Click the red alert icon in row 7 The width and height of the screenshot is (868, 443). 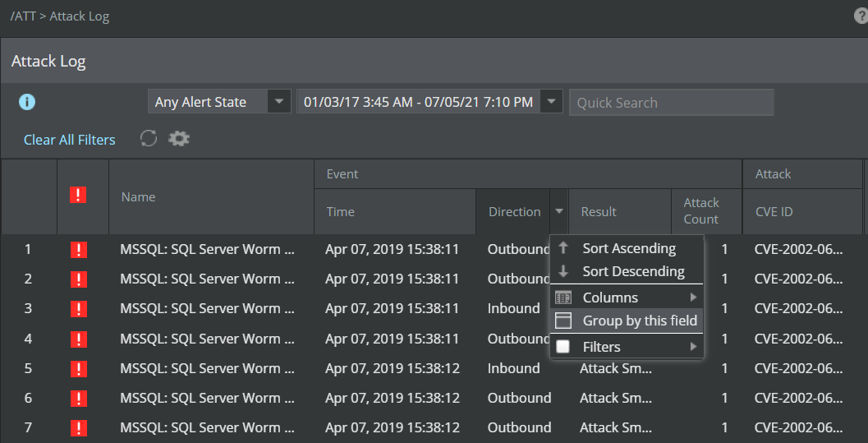[79, 428]
